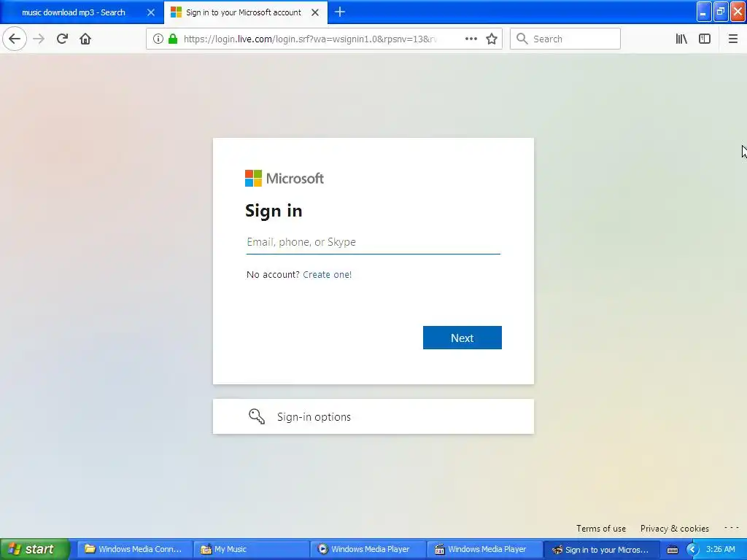Screen dimensions: 747x560
Task: Open Sign-in options
Action: pos(373,416)
